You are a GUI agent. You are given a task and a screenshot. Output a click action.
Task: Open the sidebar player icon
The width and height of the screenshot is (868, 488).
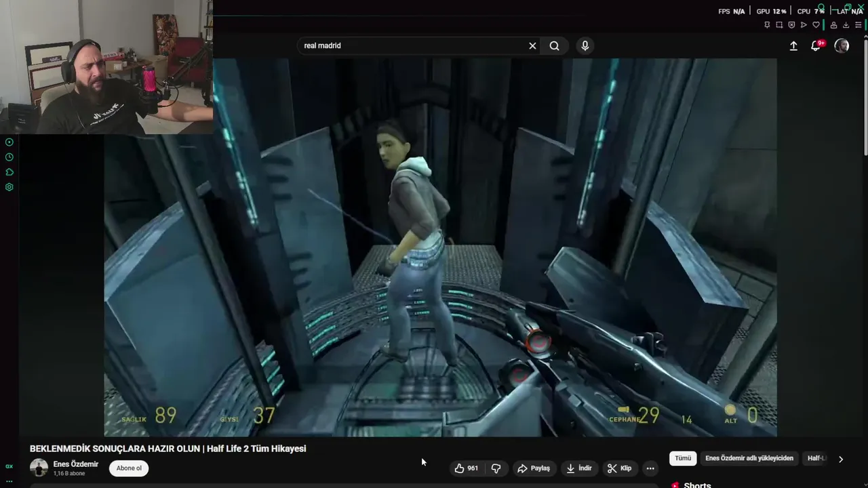tap(9, 142)
